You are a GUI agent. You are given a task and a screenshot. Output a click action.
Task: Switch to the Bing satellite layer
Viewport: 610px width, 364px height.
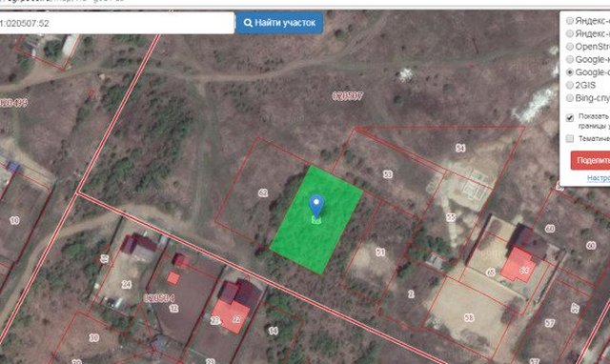click(570, 97)
